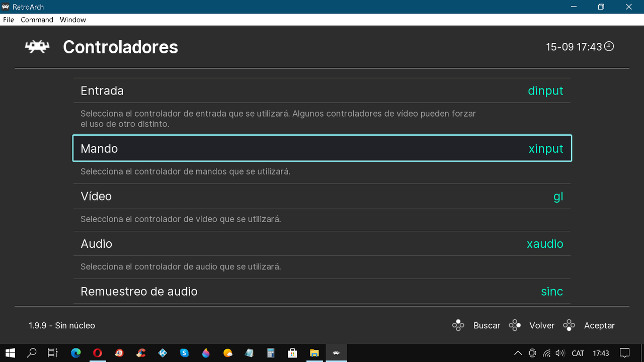
Task: Click the Controladores title
Action: tap(120, 47)
